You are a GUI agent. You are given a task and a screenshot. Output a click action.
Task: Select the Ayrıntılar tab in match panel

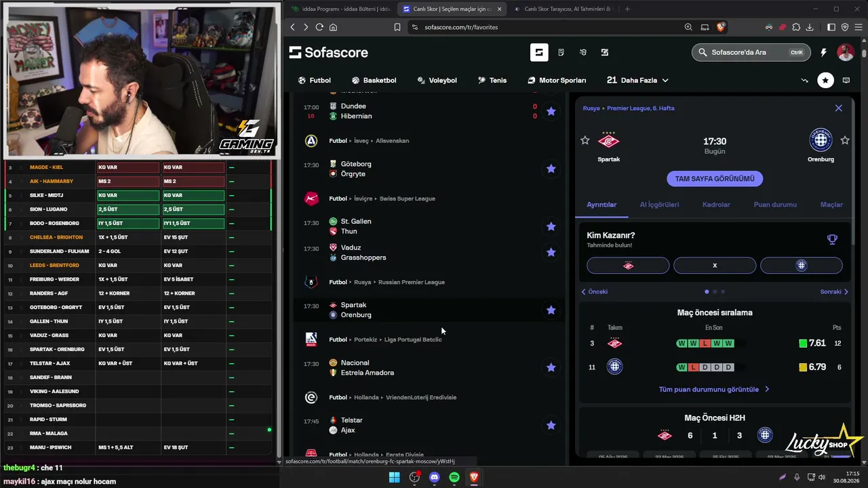pos(601,205)
